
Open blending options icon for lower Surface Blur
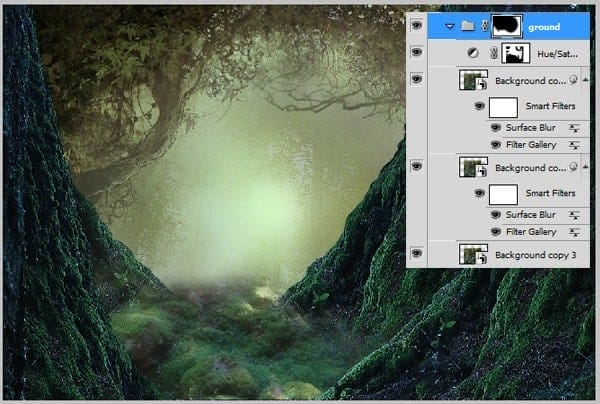click(x=574, y=215)
